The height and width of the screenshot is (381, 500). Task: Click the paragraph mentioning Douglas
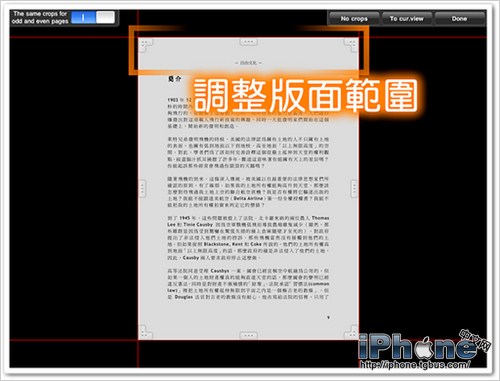click(248, 284)
